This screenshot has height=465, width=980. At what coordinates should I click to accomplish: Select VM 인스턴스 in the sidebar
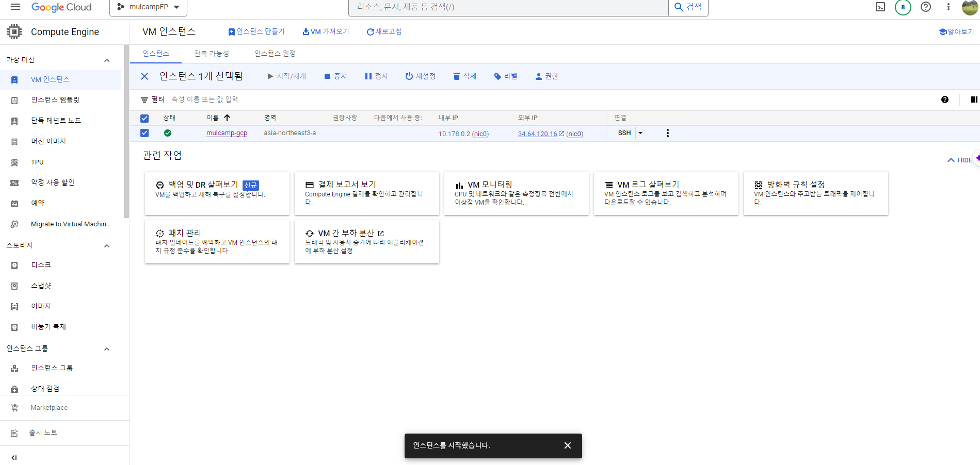click(61, 79)
